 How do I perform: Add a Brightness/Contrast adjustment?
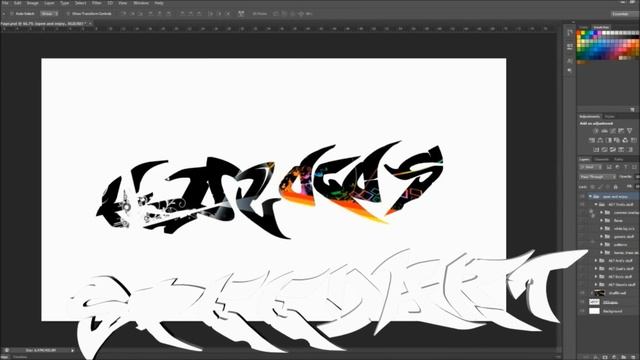point(596,131)
